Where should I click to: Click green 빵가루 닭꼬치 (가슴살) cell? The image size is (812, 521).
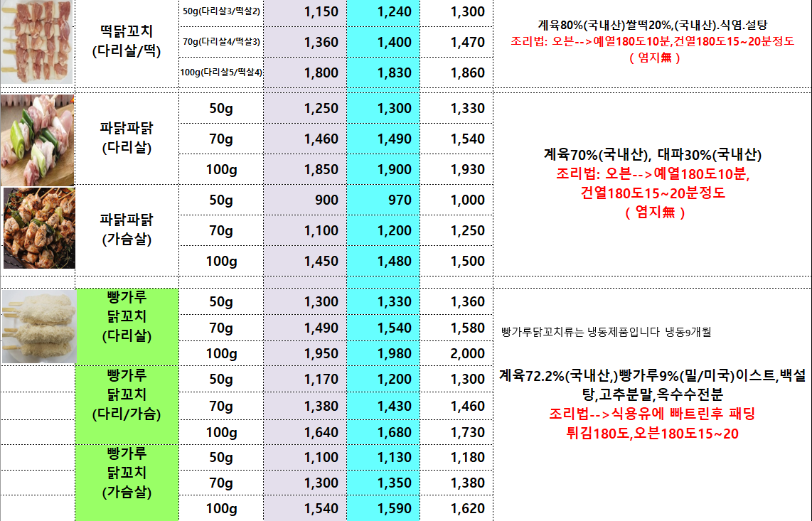pyautogui.click(x=127, y=482)
